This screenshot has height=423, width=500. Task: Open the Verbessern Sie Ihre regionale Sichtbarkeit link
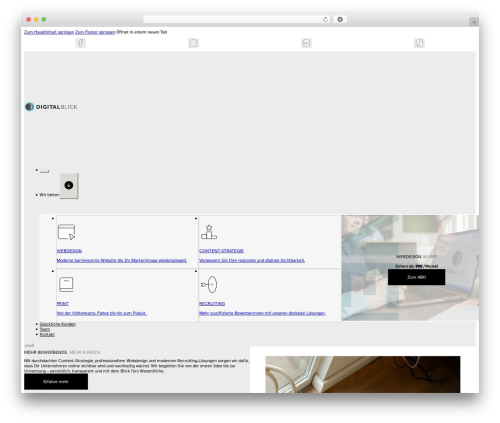[x=252, y=260]
